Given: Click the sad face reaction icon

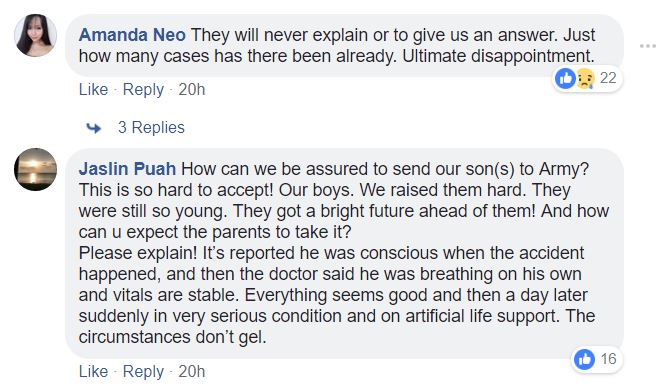Looking at the screenshot, I should [585, 79].
